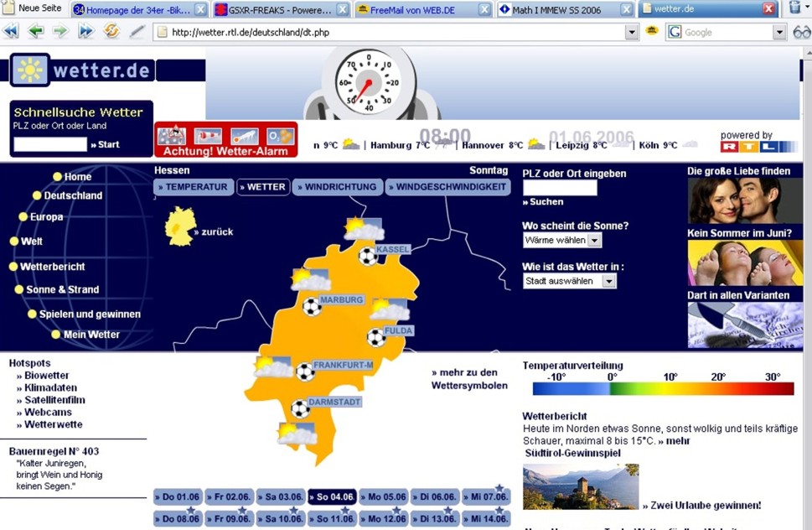Click the soccer ball icon at Darmstadt
812x530 pixels.
coord(300,409)
